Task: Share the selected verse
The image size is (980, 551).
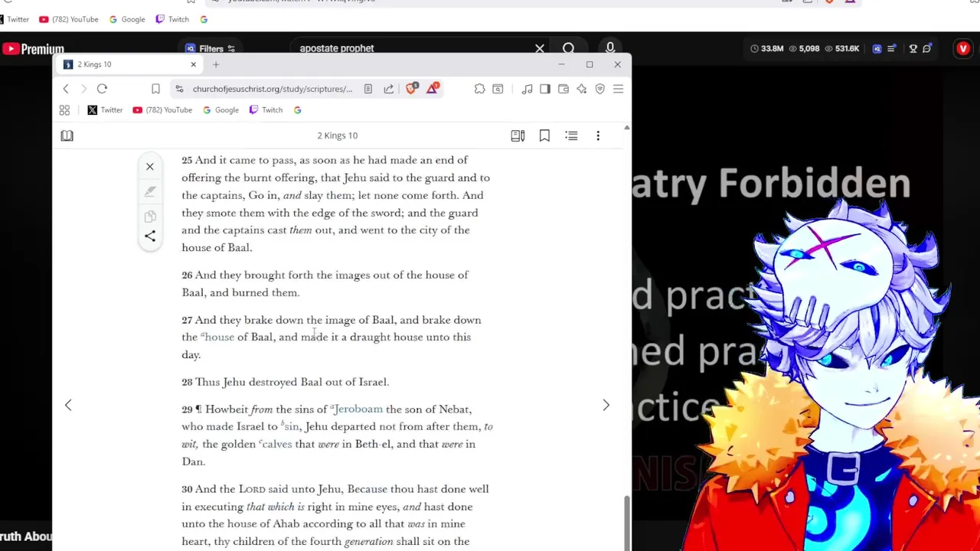Action: (x=150, y=236)
